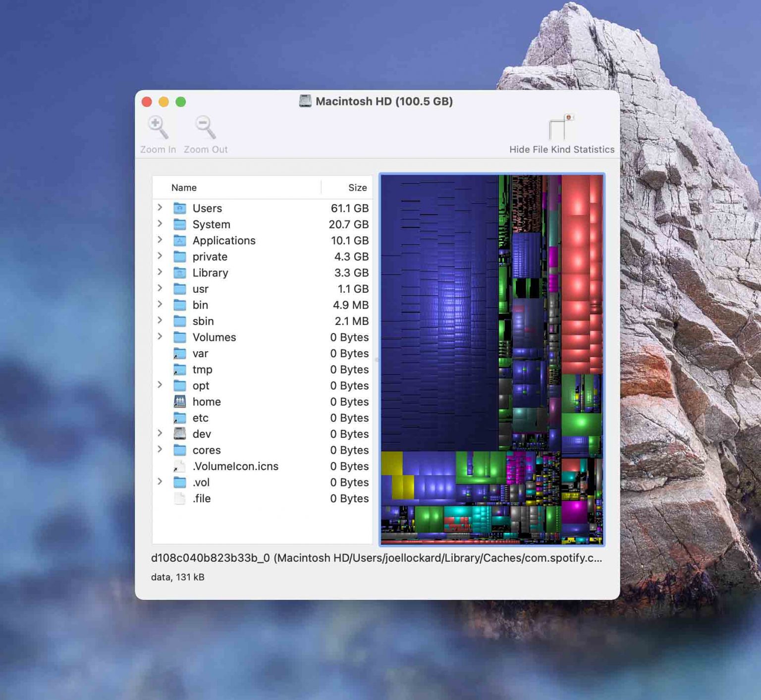The height and width of the screenshot is (700, 761).
Task: Collapse or expand the cores folder
Action: pos(160,450)
